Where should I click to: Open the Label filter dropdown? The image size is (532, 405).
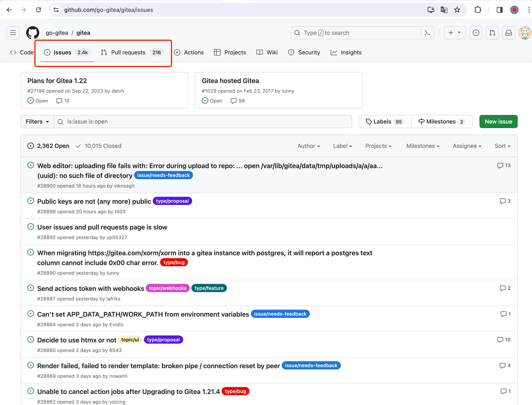[342, 146]
